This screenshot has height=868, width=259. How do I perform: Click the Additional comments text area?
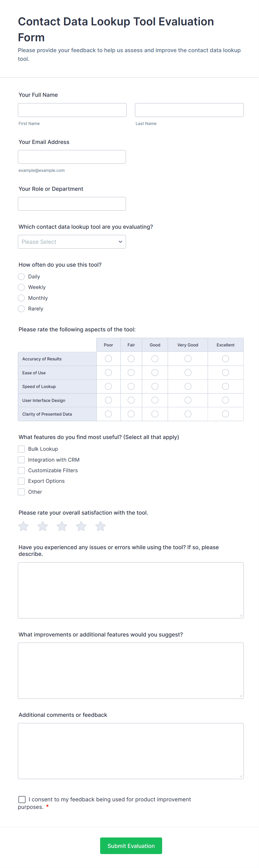(131, 751)
